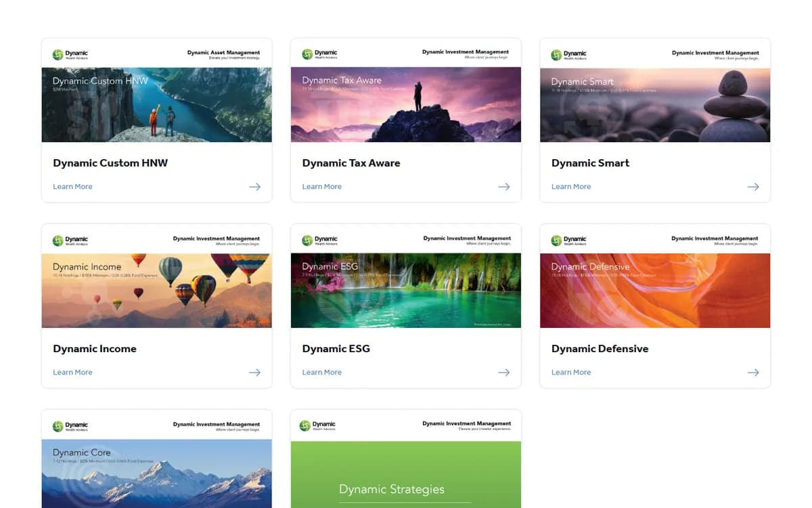Click Dynamic Investment Management text on Income card
This screenshot has width=812, height=508.
pos(217,238)
